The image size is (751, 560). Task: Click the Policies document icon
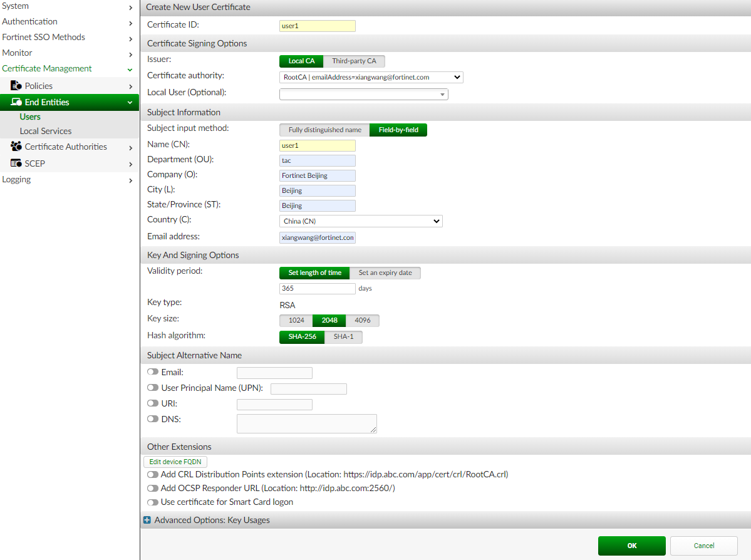pyautogui.click(x=16, y=85)
